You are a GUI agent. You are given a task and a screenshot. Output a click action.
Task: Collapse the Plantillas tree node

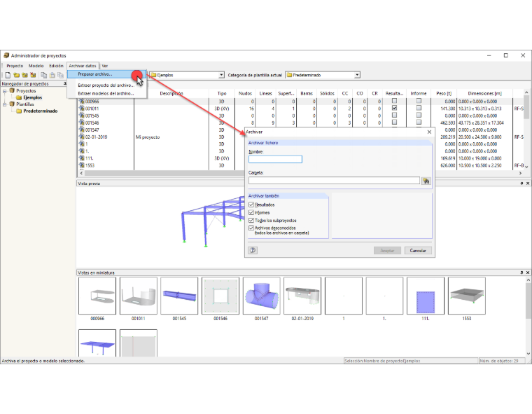pyautogui.click(x=5, y=104)
